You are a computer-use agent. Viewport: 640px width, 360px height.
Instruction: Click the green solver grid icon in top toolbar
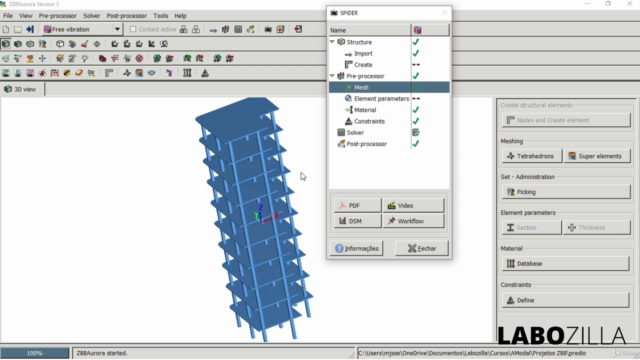pos(238,29)
